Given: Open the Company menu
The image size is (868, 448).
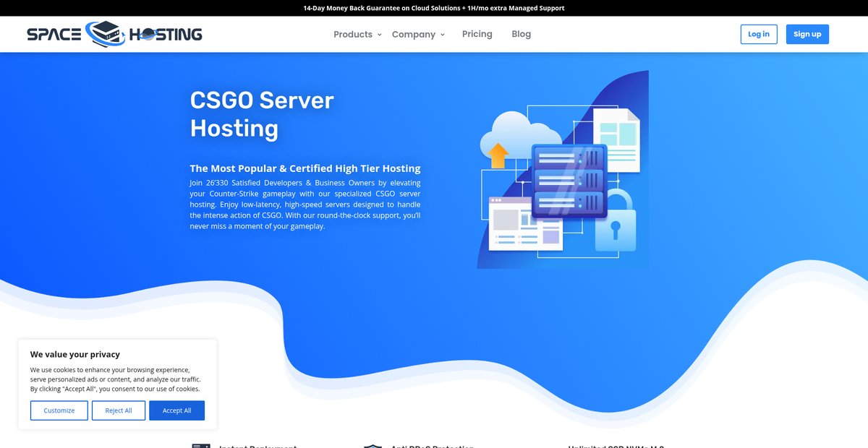Looking at the screenshot, I should pos(414,34).
